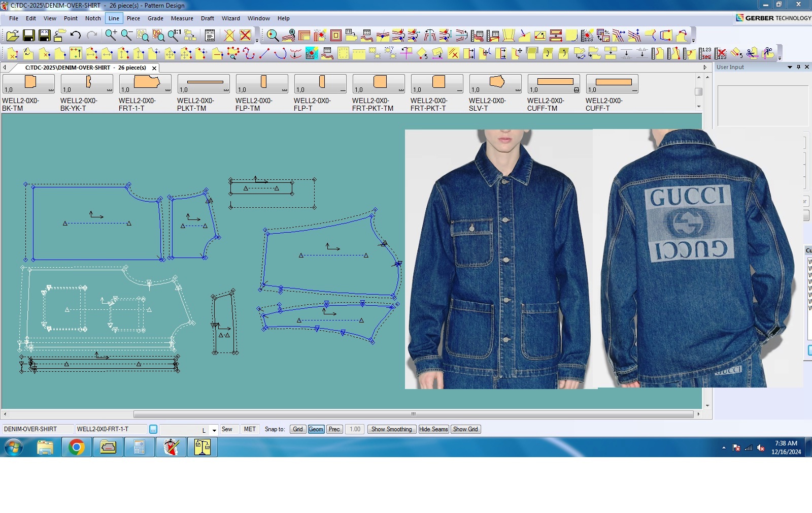This screenshot has width=812, height=513.
Task: Select the two-point straight line tool
Action: [264, 53]
